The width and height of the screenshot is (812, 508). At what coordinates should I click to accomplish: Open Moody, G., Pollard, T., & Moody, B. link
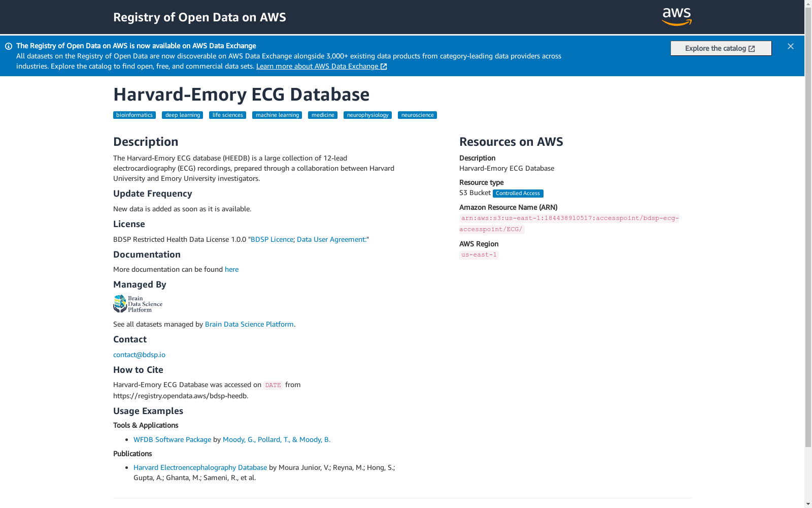pos(277,439)
